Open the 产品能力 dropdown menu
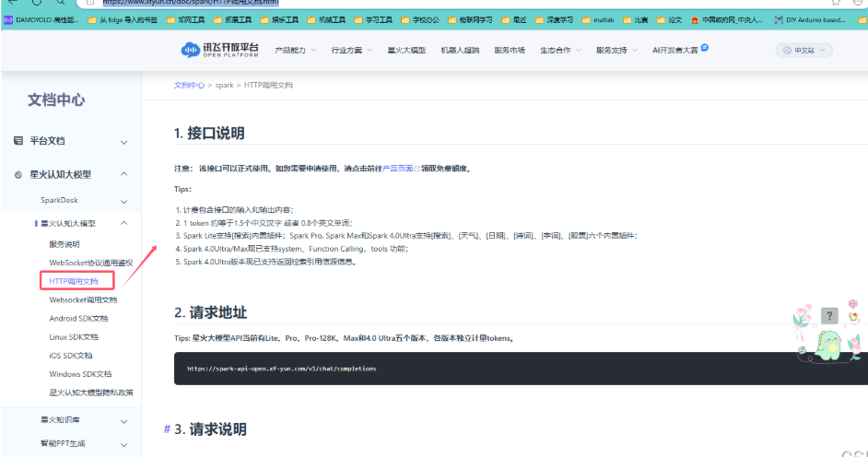The image size is (868, 457). 296,51
